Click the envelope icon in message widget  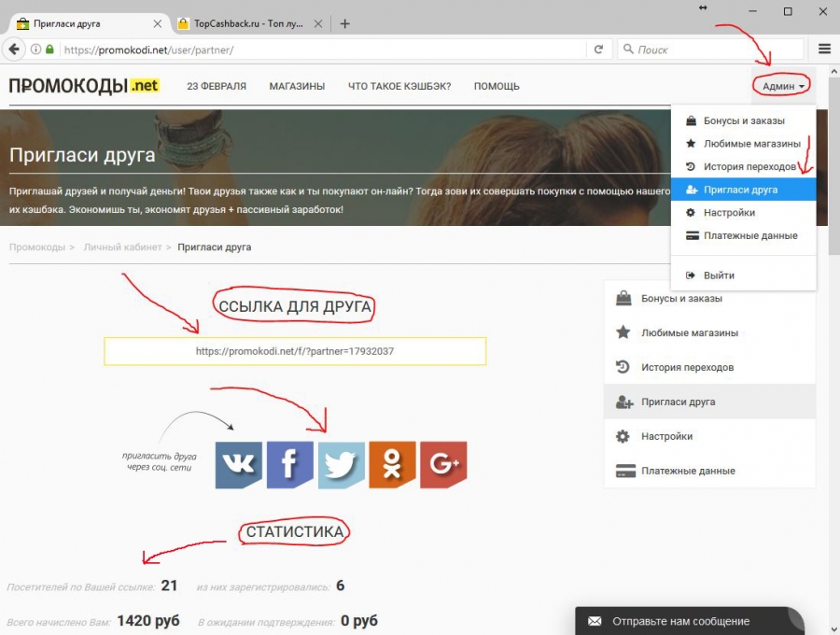coord(595,621)
